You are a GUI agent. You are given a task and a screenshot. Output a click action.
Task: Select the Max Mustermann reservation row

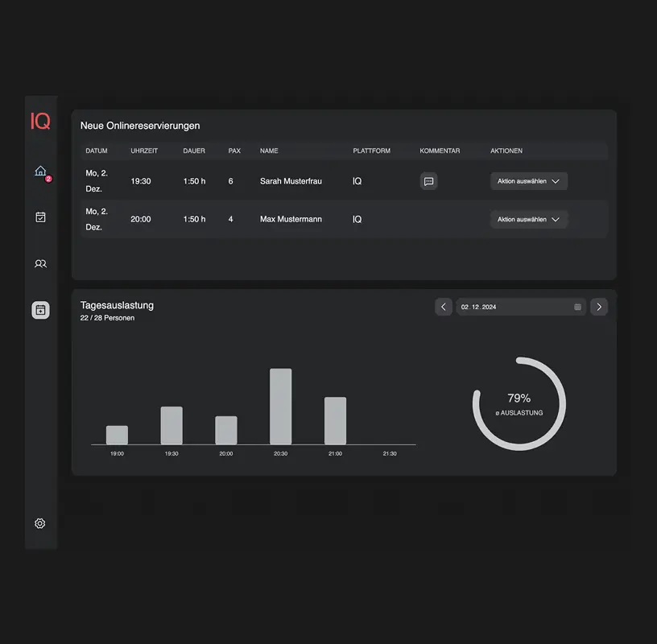pos(290,219)
